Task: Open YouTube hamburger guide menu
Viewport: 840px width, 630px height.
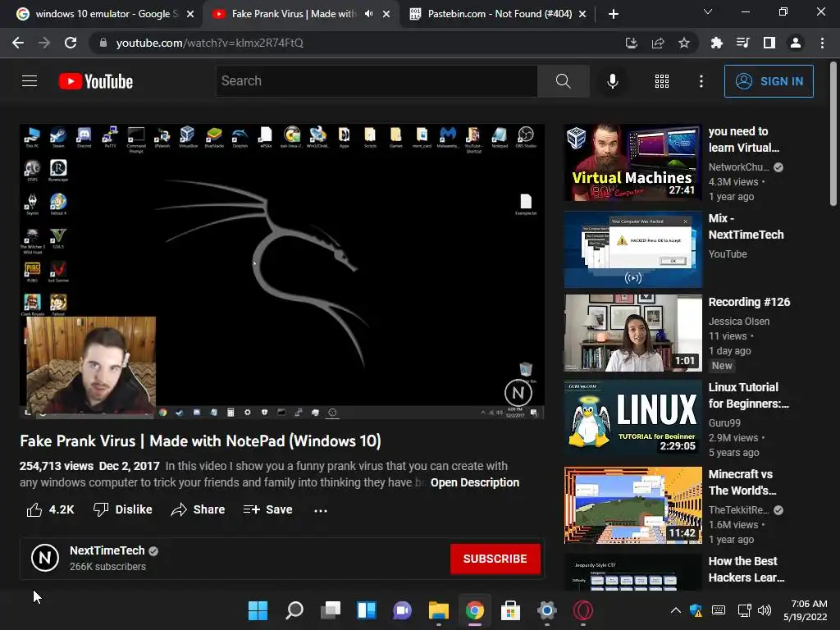Action: coord(30,81)
